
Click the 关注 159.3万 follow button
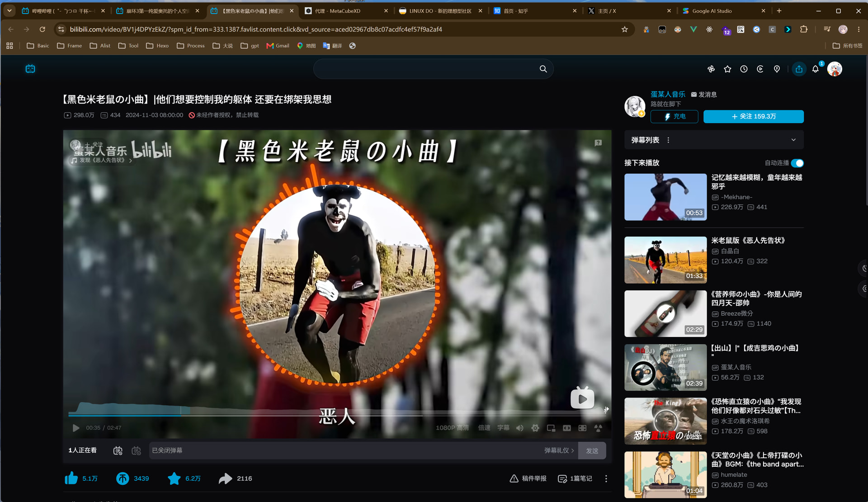coord(754,117)
